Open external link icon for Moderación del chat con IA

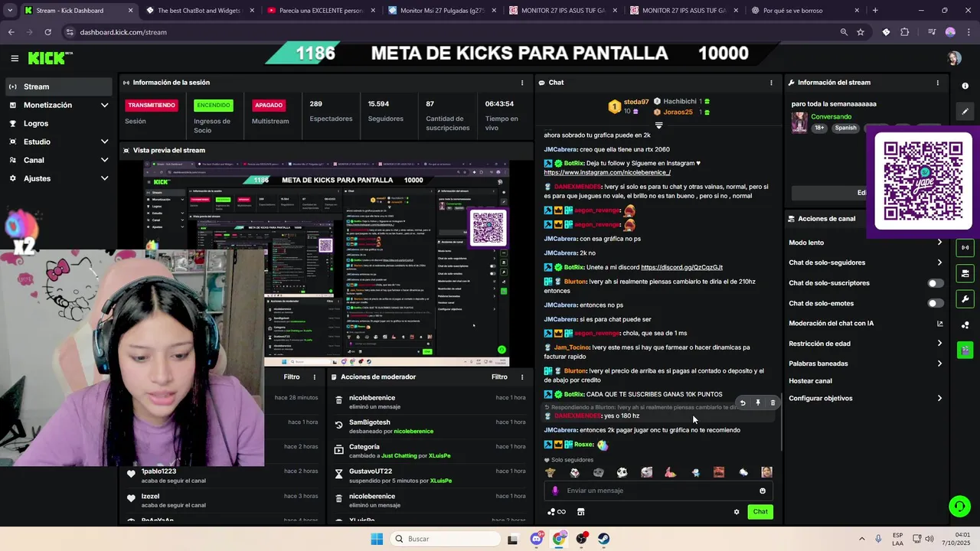click(x=939, y=324)
